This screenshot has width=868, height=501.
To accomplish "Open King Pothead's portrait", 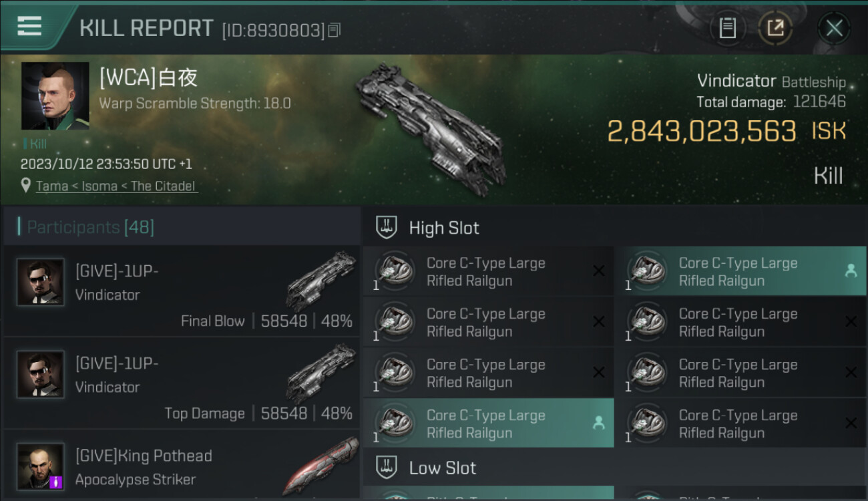I will pos(41,466).
